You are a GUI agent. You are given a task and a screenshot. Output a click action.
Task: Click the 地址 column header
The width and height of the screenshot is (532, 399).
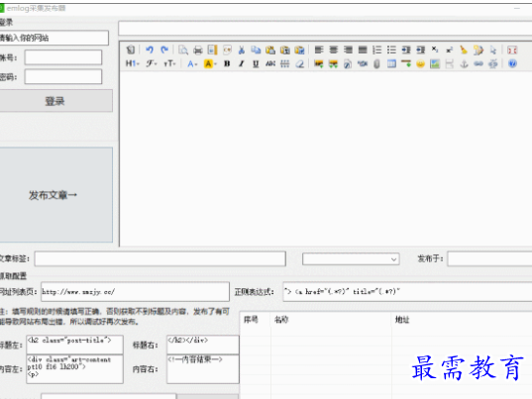tap(402, 320)
